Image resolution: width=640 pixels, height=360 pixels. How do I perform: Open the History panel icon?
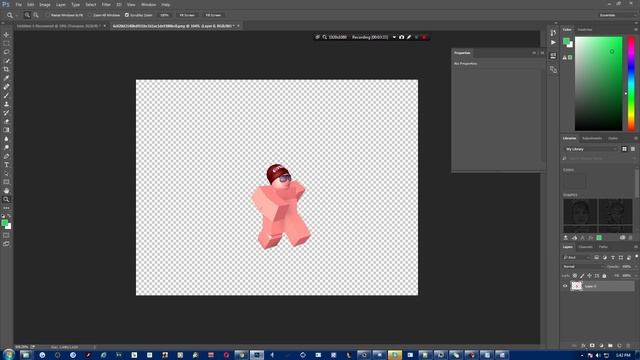click(553, 33)
